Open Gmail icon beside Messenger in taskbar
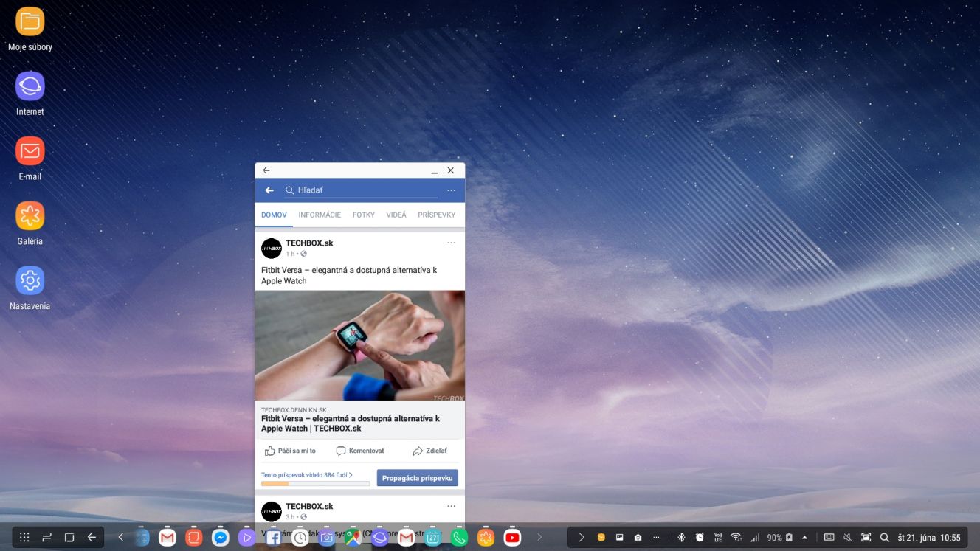 (168, 538)
